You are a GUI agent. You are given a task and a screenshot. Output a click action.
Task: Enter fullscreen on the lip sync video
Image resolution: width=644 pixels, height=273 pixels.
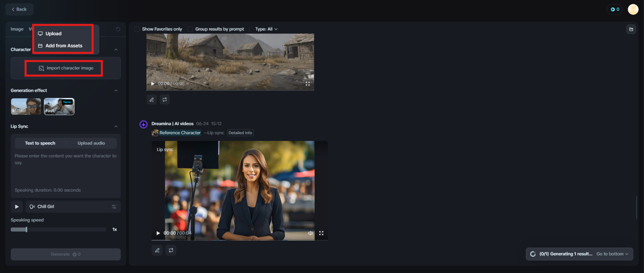[321, 233]
